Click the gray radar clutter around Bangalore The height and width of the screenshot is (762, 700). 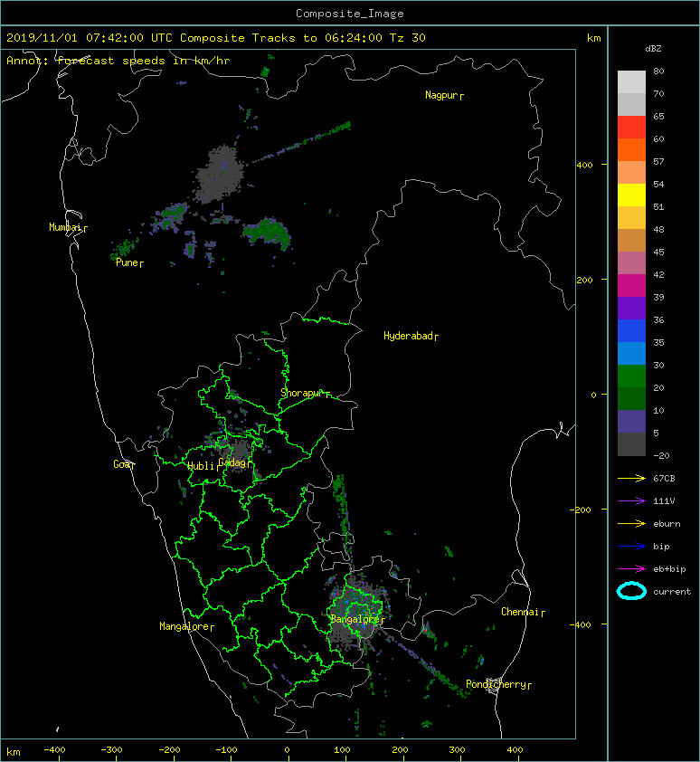coord(356,612)
